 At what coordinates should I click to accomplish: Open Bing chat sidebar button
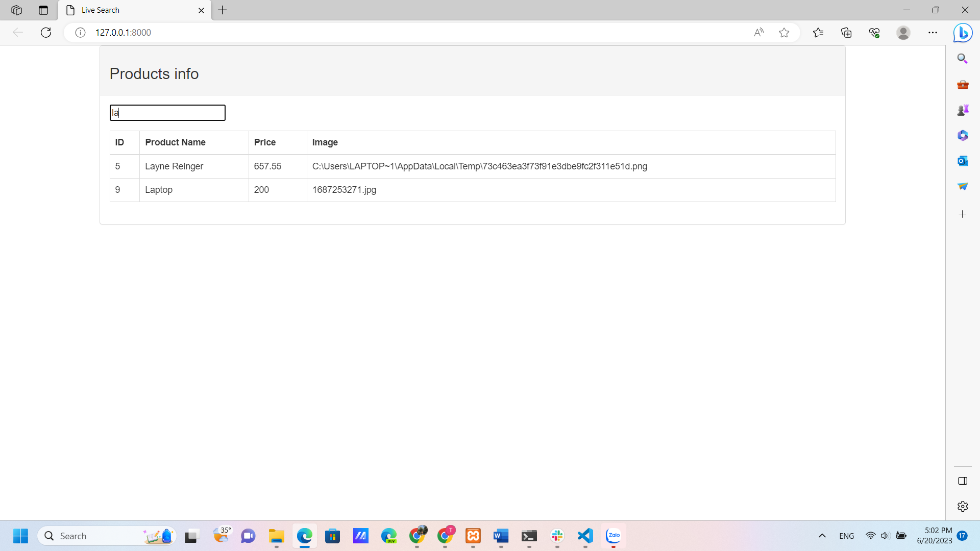click(963, 33)
